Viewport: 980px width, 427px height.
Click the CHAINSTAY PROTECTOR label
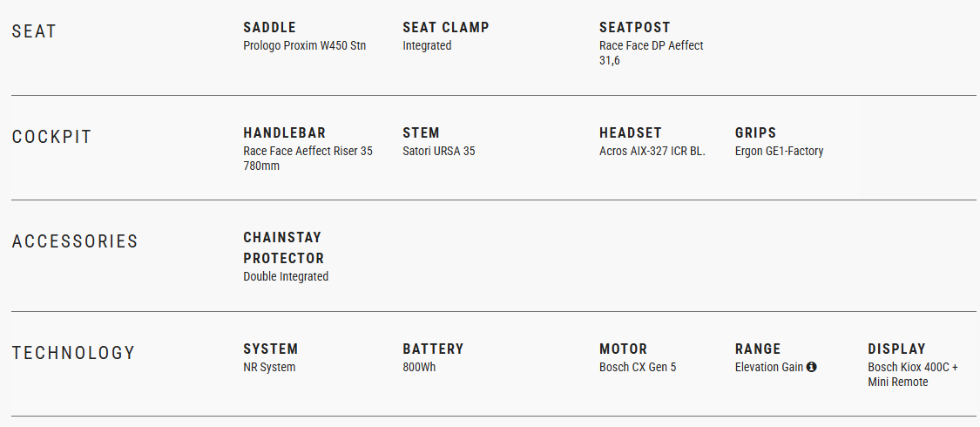pos(284,248)
